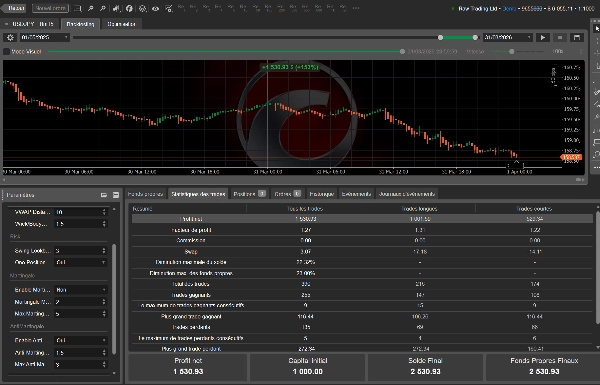Select the cursor pointer tool on right sidebar
600x385 pixels.
pos(597,29)
